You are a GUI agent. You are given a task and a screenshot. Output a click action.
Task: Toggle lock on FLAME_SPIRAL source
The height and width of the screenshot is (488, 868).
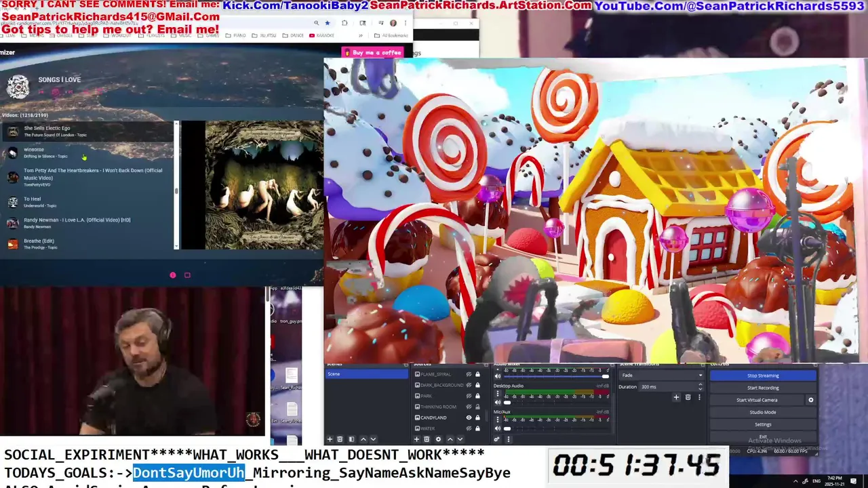tap(477, 374)
